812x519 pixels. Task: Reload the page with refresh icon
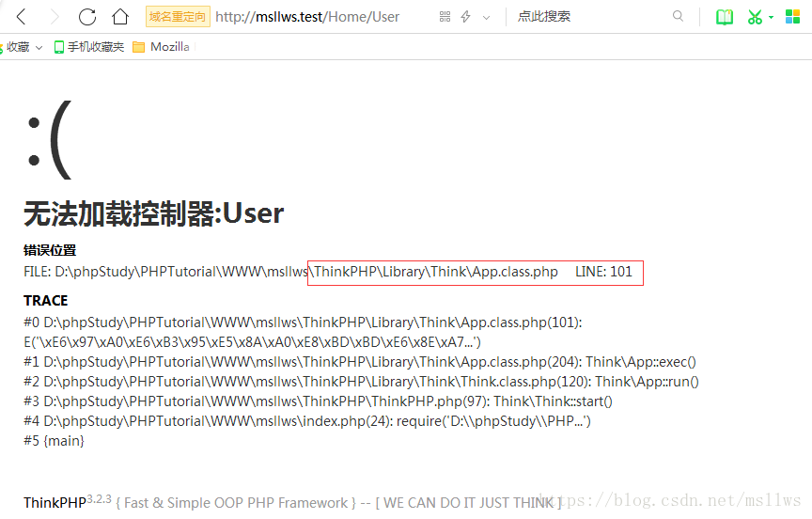click(87, 17)
